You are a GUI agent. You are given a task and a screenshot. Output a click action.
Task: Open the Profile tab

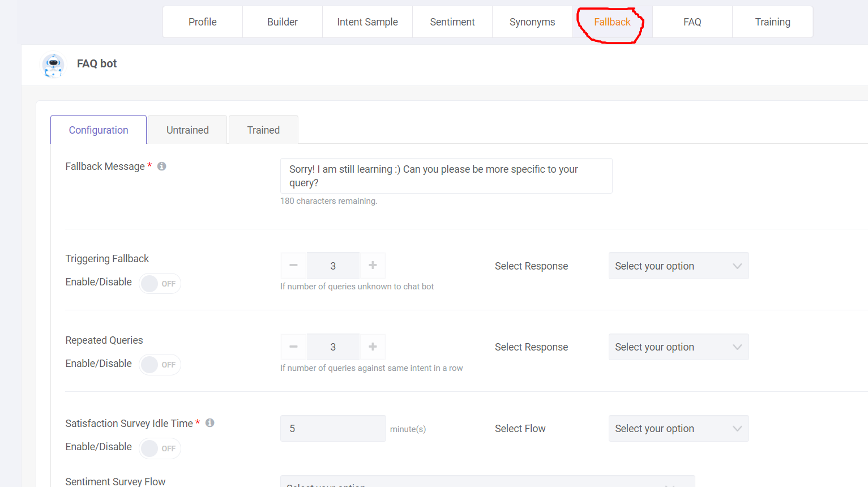[203, 22]
